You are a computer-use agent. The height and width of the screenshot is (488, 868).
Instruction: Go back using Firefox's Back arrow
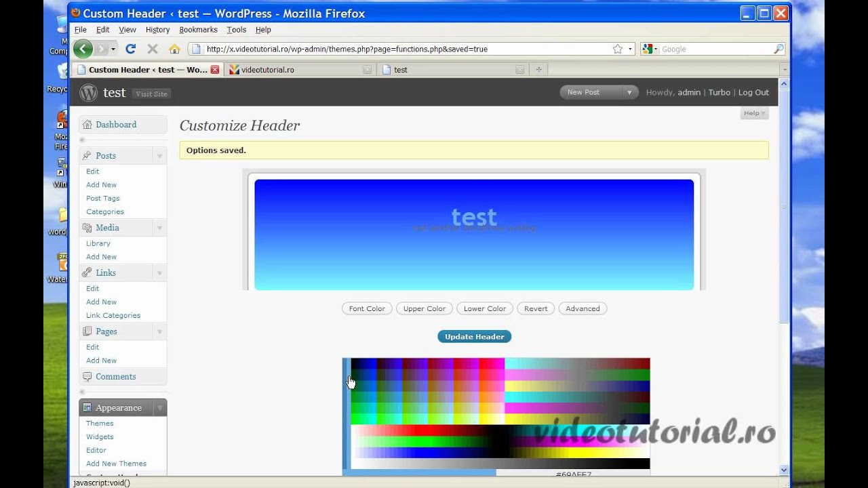[x=83, y=49]
